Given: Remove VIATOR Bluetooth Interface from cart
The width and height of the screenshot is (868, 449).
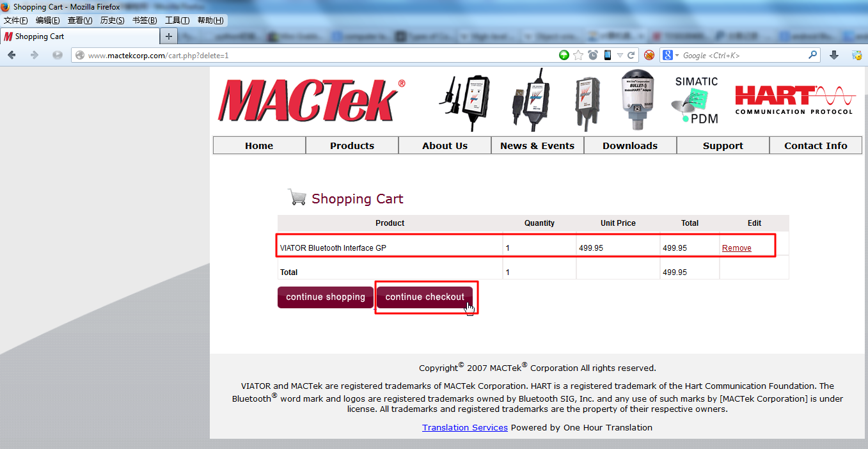Looking at the screenshot, I should [x=737, y=248].
